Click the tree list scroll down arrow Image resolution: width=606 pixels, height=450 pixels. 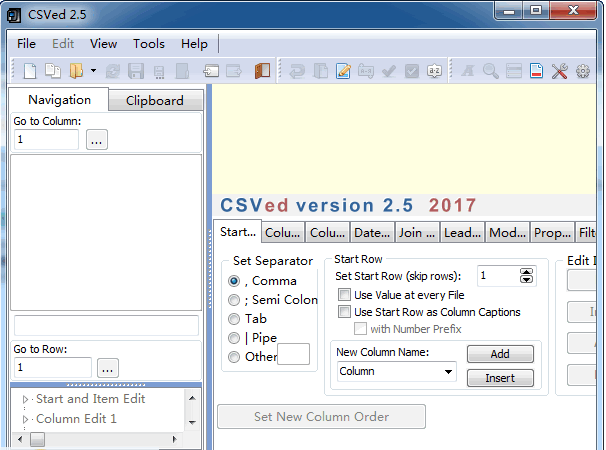192,423
